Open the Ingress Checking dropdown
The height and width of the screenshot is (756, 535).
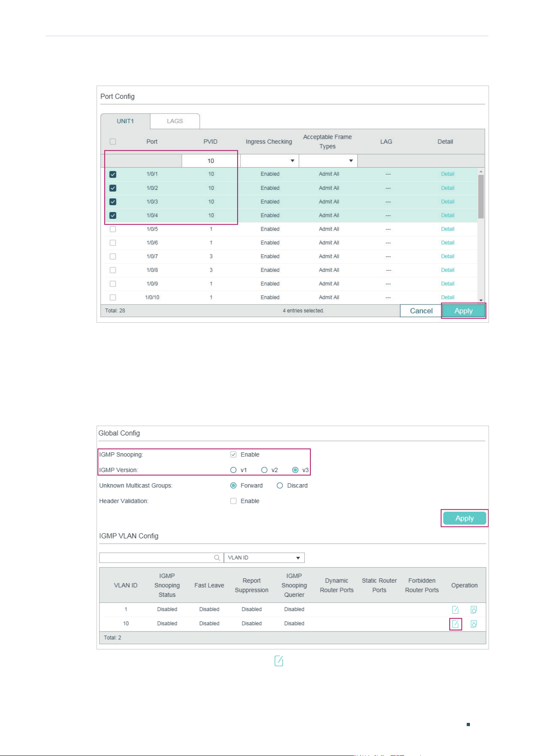click(270, 161)
